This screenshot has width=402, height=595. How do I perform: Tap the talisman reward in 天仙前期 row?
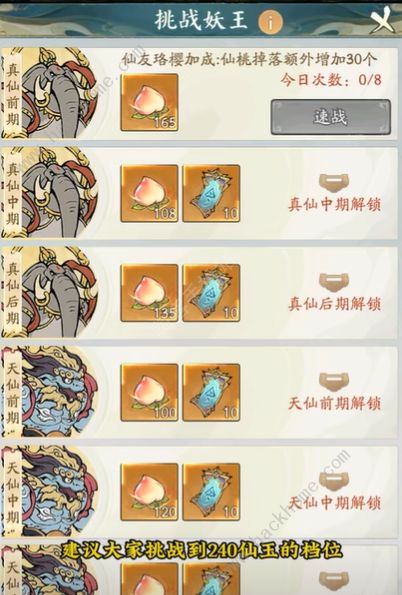point(211,392)
